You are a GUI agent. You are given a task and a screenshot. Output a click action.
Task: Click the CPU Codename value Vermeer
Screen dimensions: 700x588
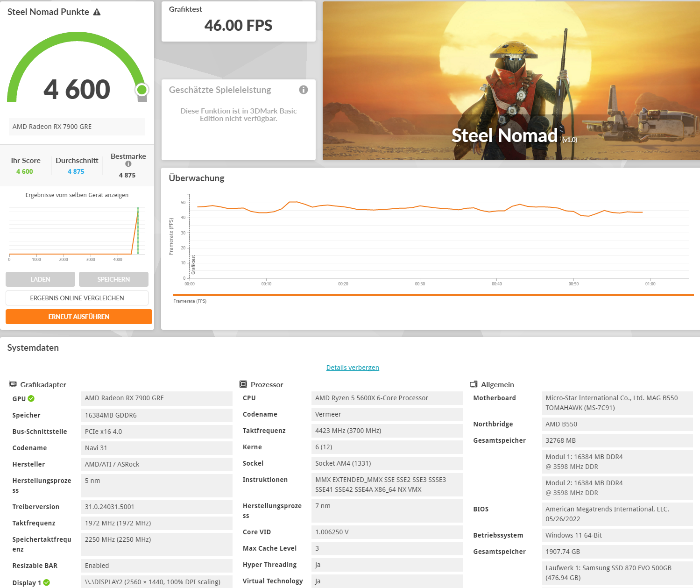387,414
